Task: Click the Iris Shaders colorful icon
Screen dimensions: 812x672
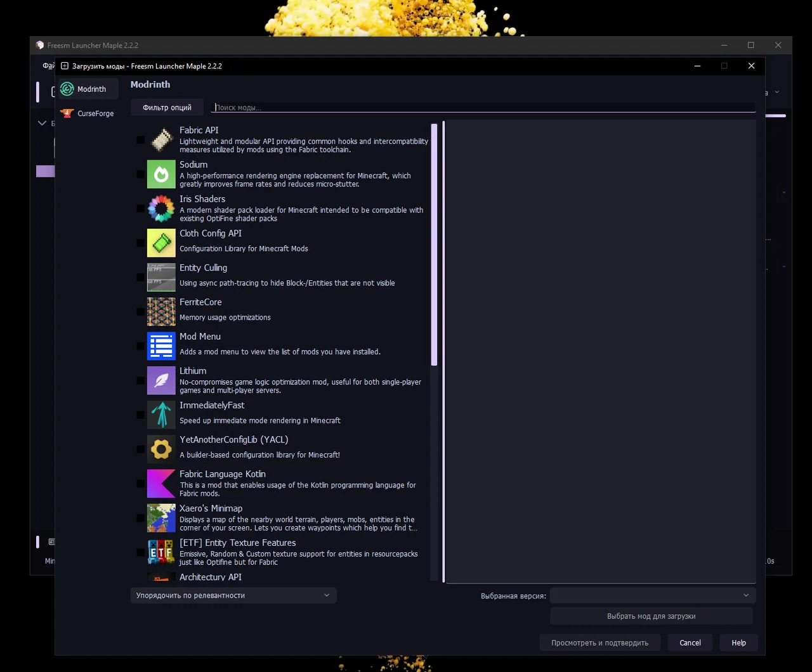Action: click(x=161, y=209)
